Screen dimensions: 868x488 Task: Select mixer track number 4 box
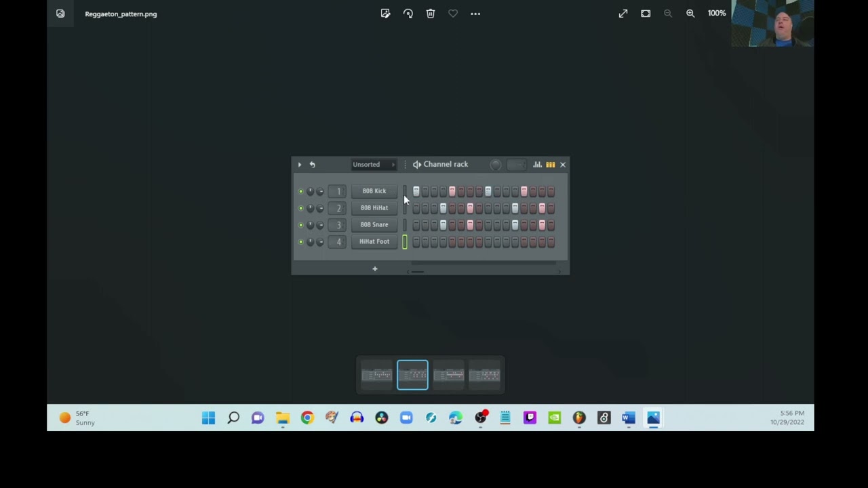click(338, 242)
